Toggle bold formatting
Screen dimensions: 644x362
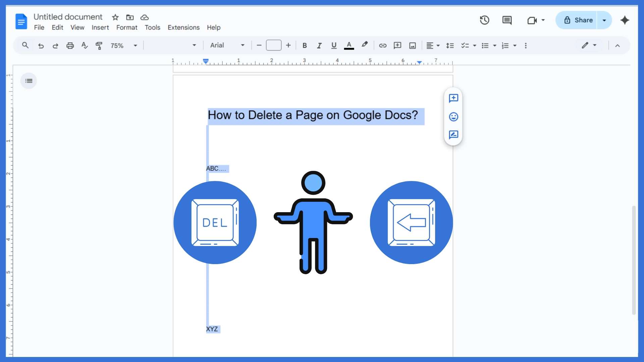305,46
